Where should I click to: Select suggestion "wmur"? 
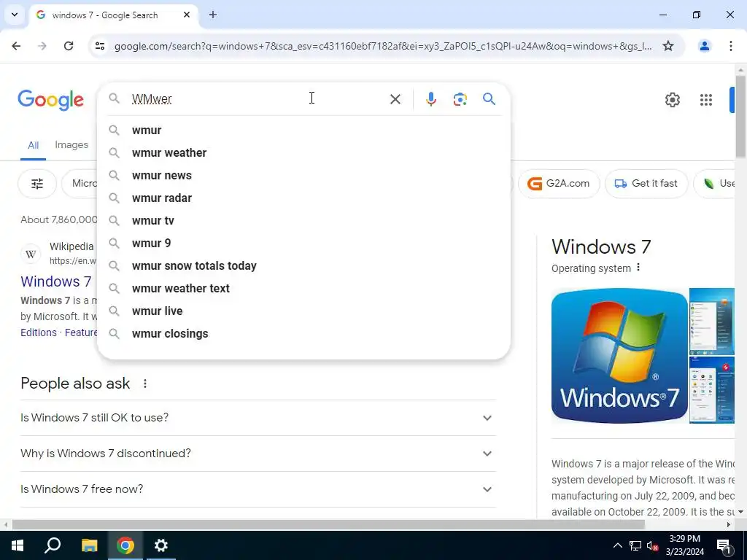[x=303, y=130]
